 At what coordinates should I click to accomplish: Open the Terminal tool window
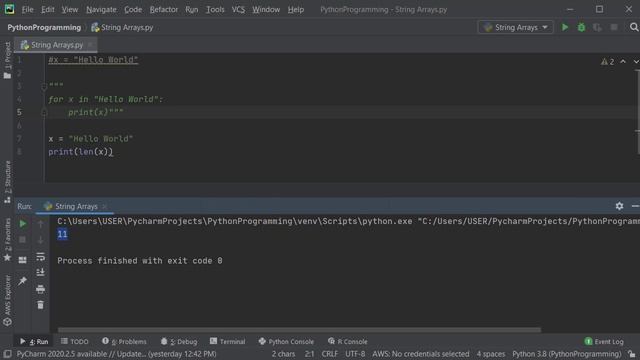[x=227, y=341]
